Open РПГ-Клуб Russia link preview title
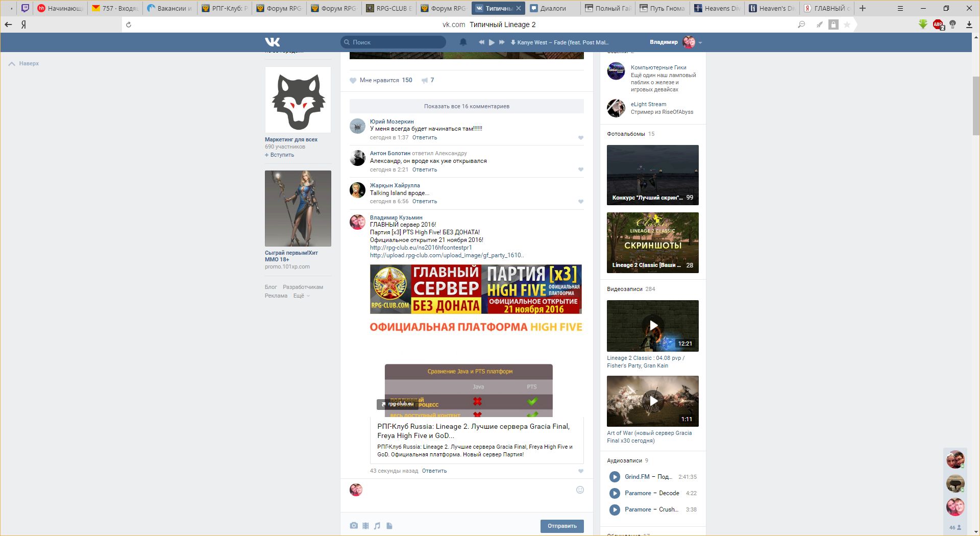 click(474, 431)
